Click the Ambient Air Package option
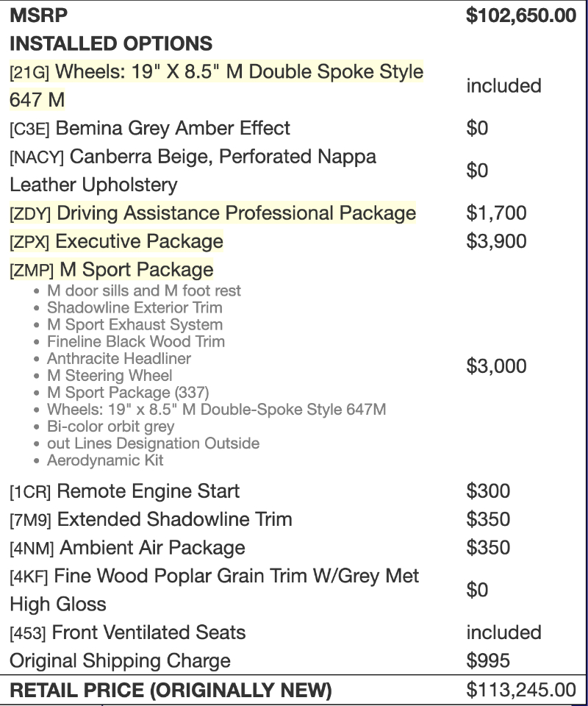Image resolution: width=588 pixels, height=706 pixels. [152, 548]
